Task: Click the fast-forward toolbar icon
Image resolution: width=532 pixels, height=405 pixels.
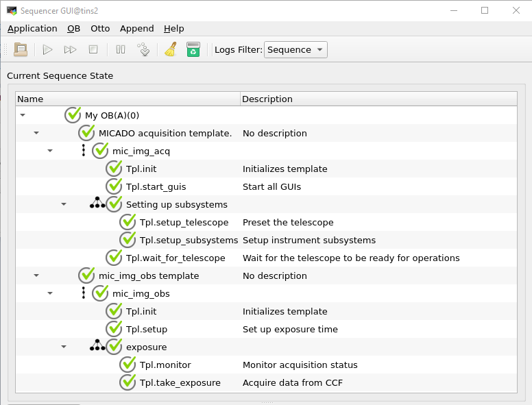Action: (70, 49)
